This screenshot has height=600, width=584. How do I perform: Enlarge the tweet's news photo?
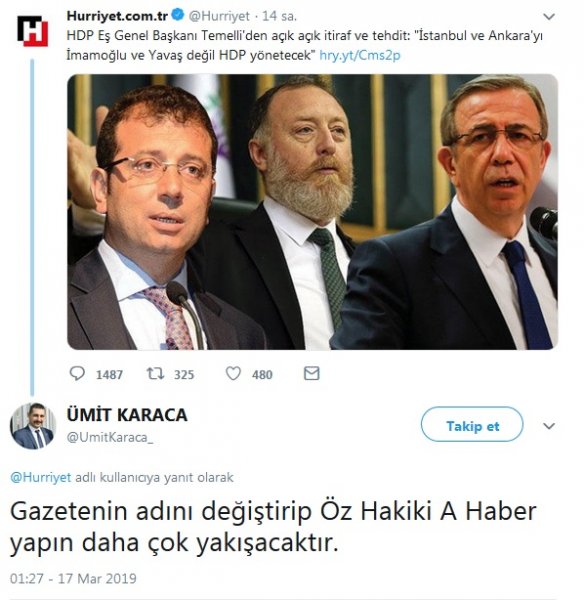(312, 212)
